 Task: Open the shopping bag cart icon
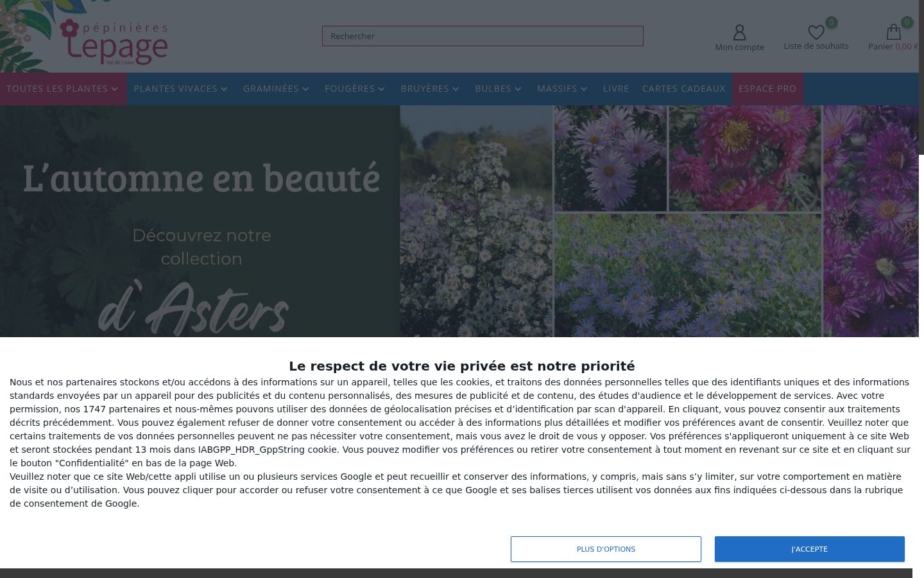pyautogui.click(x=893, y=32)
